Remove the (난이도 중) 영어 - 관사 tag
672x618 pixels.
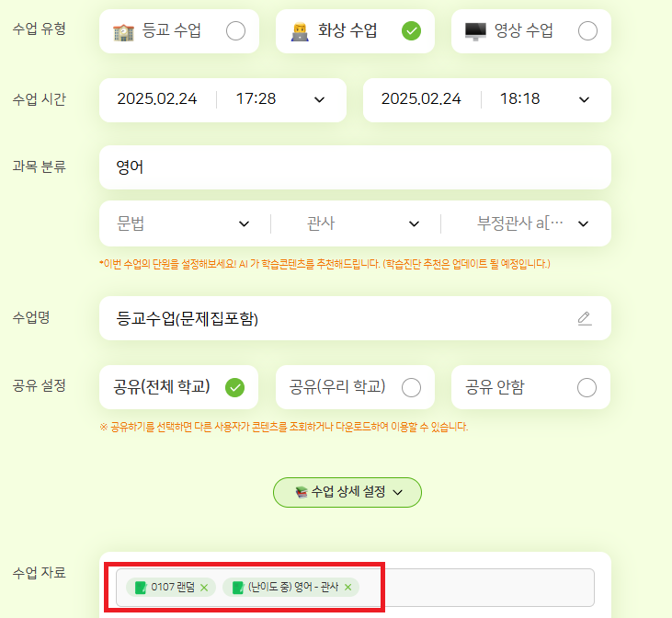pyautogui.click(x=348, y=587)
